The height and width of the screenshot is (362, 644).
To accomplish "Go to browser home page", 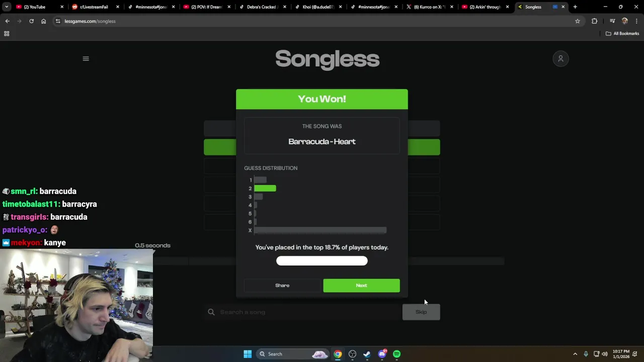I will (43, 21).
